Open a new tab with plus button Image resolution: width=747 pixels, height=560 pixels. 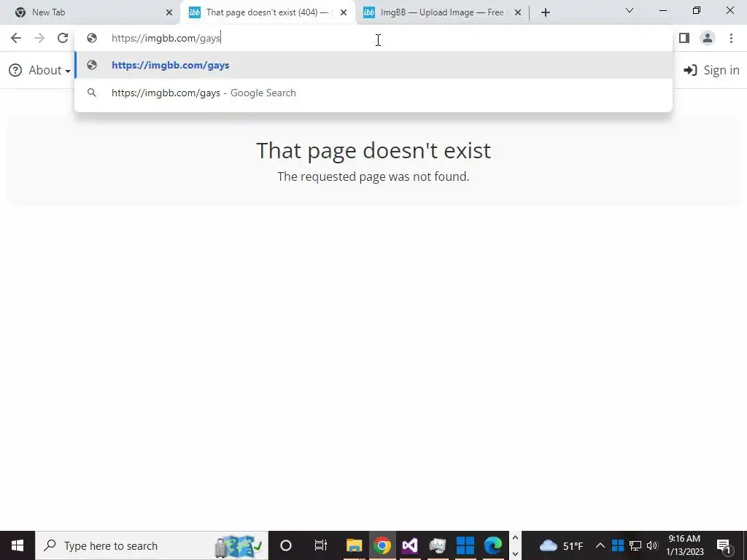546,12
